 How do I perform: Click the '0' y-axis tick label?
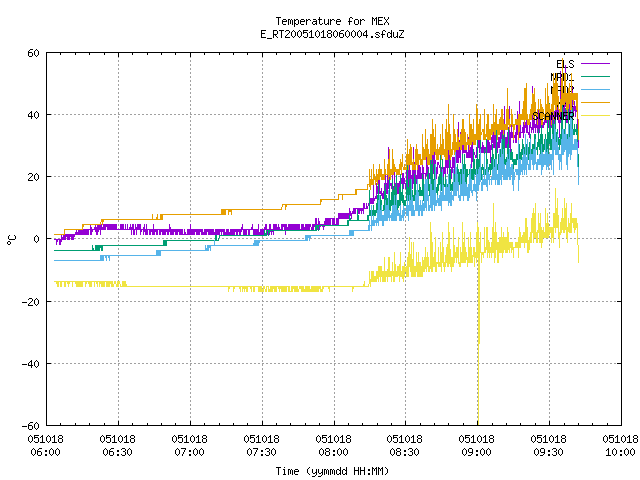pyautogui.click(x=37, y=239)
